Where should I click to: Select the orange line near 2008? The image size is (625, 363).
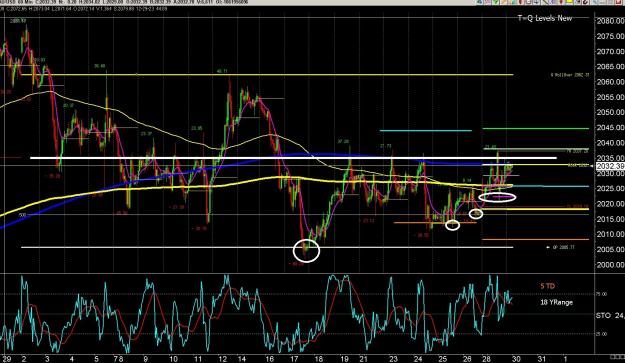536,239
